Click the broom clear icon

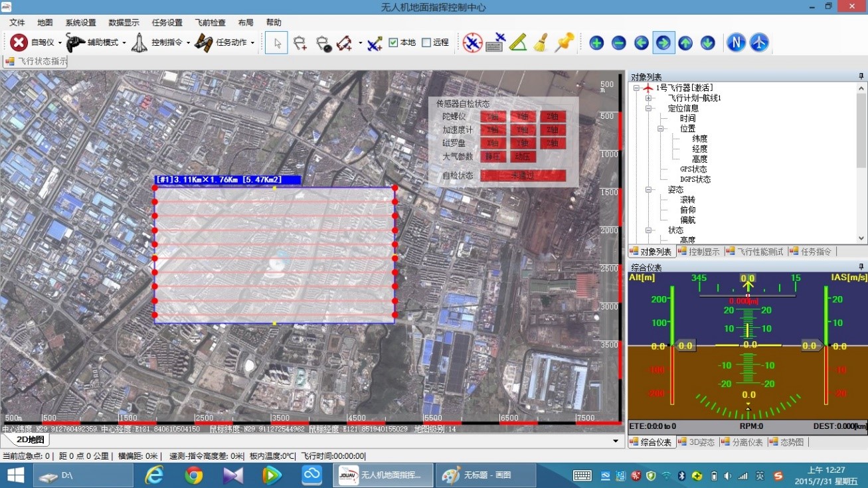click(x=541, y=42)
